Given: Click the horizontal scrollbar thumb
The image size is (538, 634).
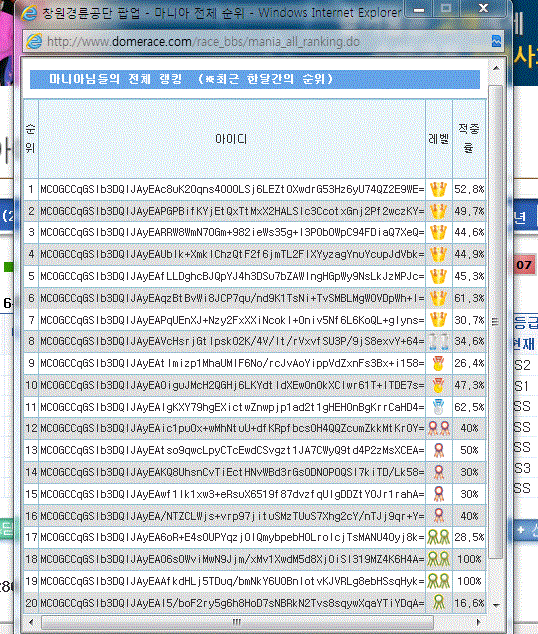Looking at the screenshot, I should pyautogui.click(x=237, y=622).
